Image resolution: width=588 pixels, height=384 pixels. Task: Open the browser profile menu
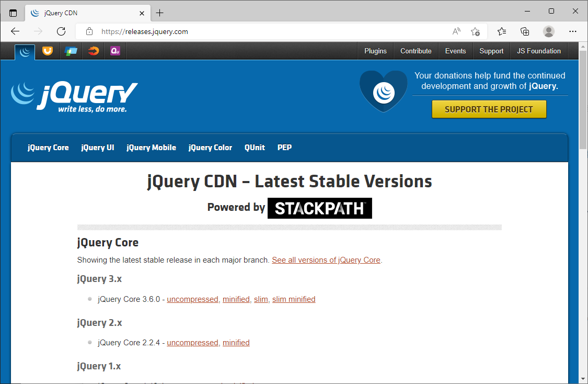(x=549, y=31)
